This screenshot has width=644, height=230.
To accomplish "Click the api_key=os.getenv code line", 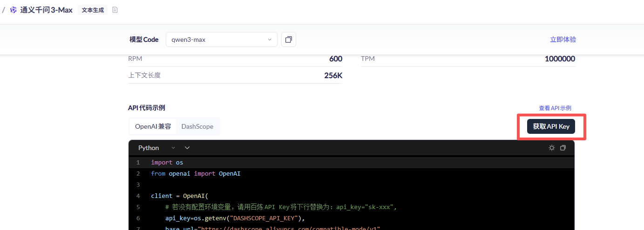I will [x=235, y=218].
